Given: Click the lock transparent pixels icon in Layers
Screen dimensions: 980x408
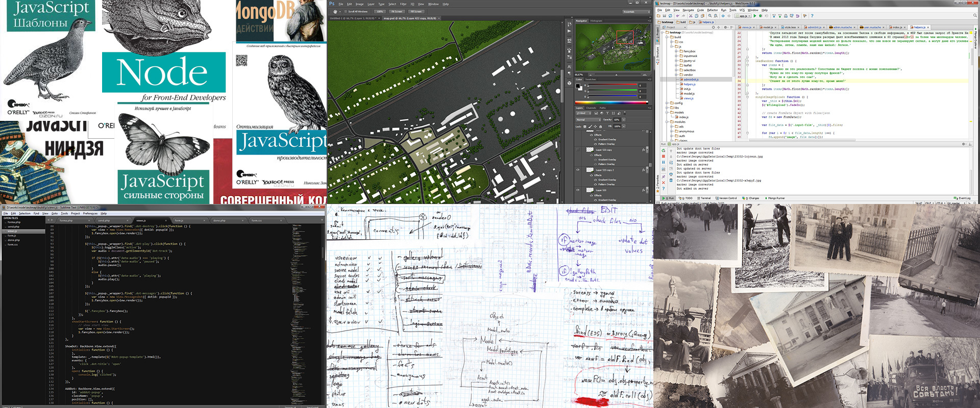Looking at the screenshot, I should 585,126.
